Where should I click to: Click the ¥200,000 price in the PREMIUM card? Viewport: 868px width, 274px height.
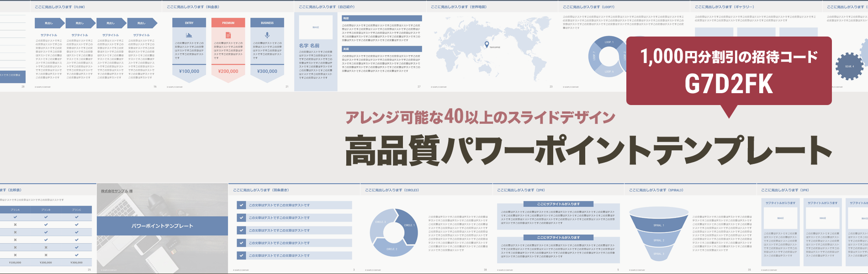[x=228, y=71]
